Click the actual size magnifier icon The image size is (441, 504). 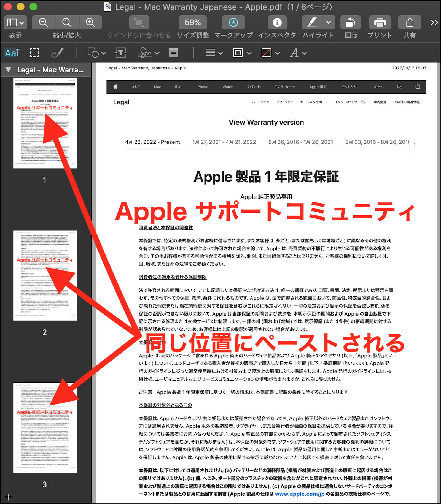click(x=67, y=23)
